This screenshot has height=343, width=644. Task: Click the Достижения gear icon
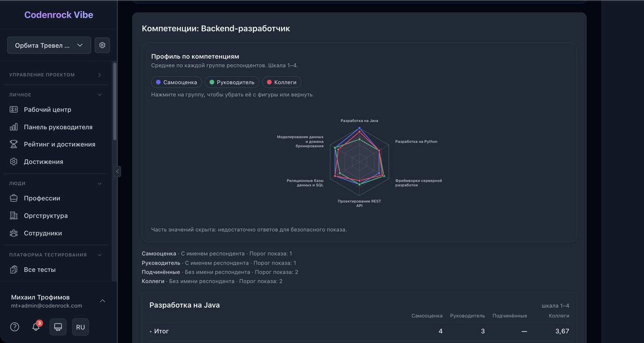point(14,162)
